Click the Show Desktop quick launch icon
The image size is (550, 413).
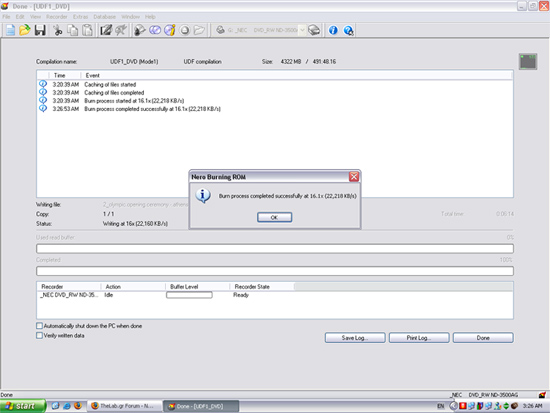pos(55,406)
